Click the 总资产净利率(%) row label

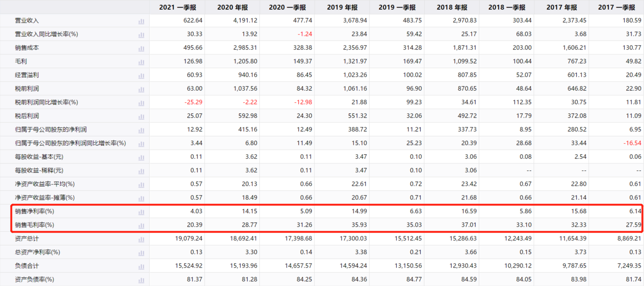38,252
